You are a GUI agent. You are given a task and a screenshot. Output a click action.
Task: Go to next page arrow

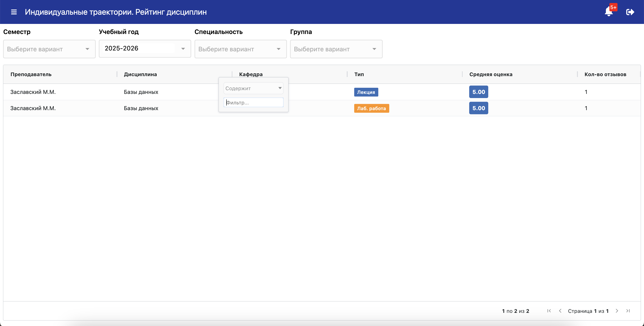coord(617,311)
